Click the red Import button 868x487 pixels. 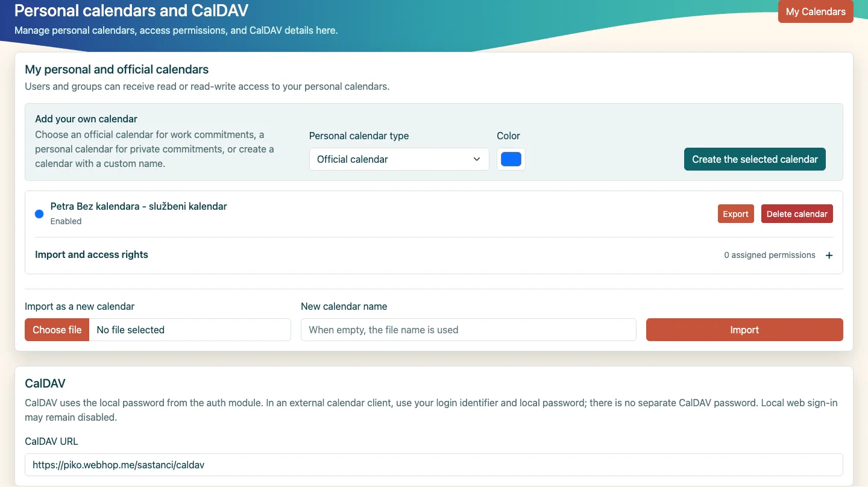(x=744, y=330)
